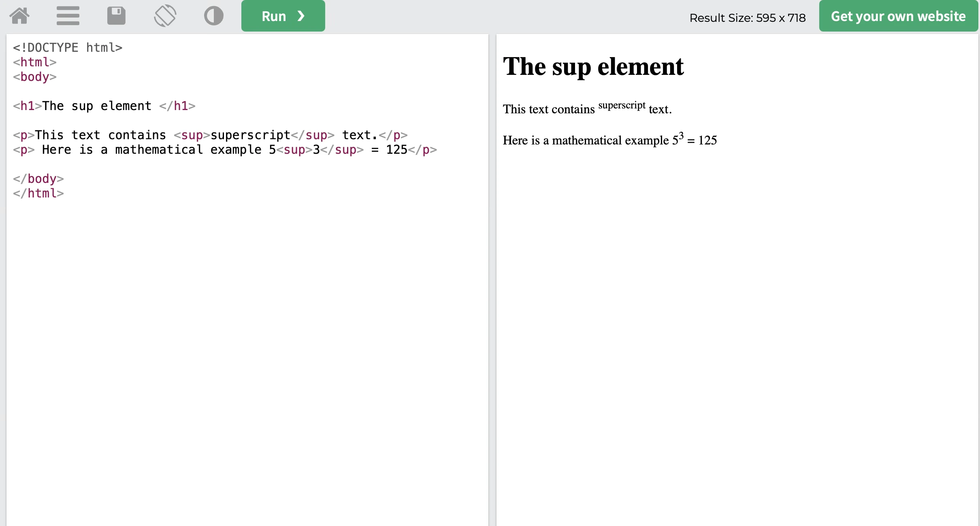Click the closing </html> tag in the editor
This screenshot has width=980, height=526.
pos(38,193)
